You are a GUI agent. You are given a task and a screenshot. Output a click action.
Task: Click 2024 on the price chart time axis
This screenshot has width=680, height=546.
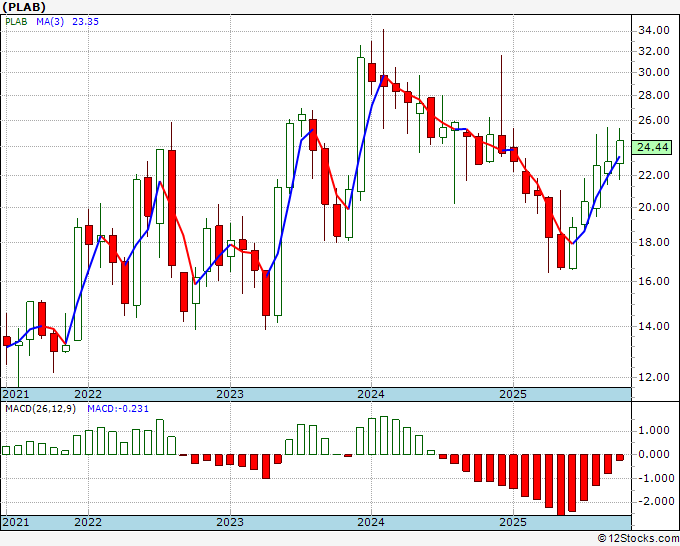[x=371, y=394]
